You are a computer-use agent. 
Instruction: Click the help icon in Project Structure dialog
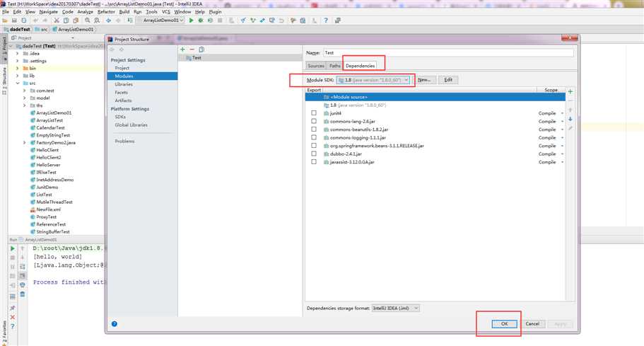[x=115, y=324]
